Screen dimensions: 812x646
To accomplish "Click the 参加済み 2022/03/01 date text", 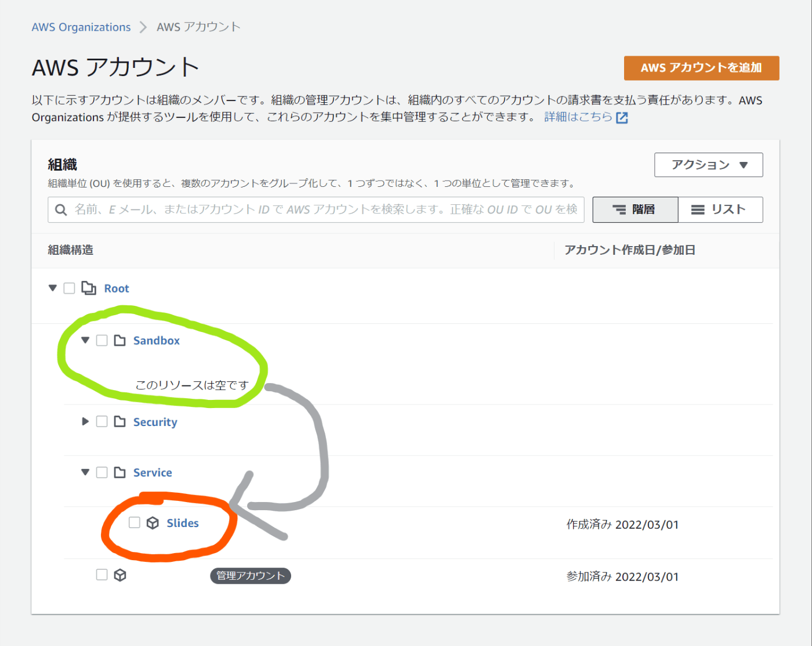I will click(x=622, y=577).
